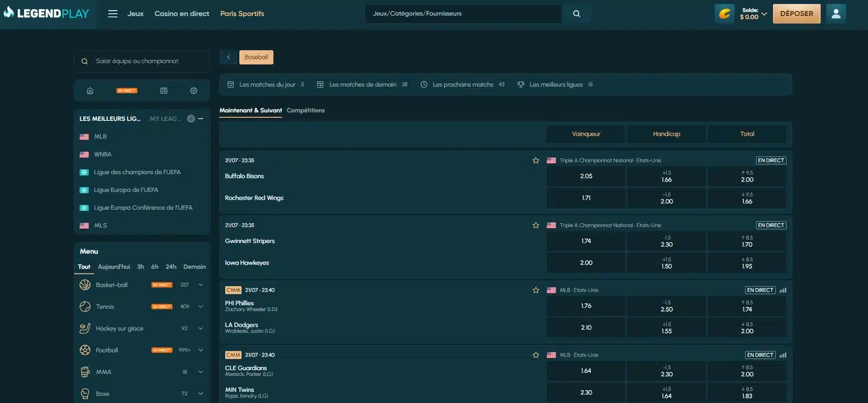Viewport: 868px width, 403px height.
Task: Open Les matches de demain
Action: [x=362, y=84]
